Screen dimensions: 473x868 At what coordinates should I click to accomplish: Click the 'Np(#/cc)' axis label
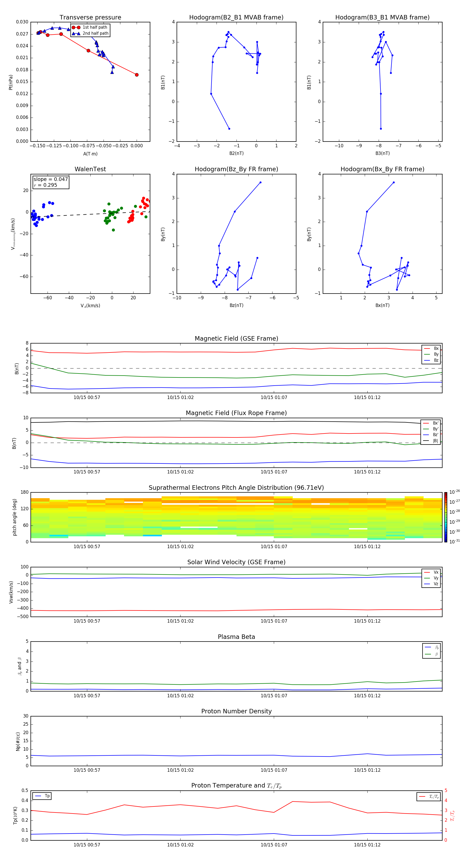[18, 741]
